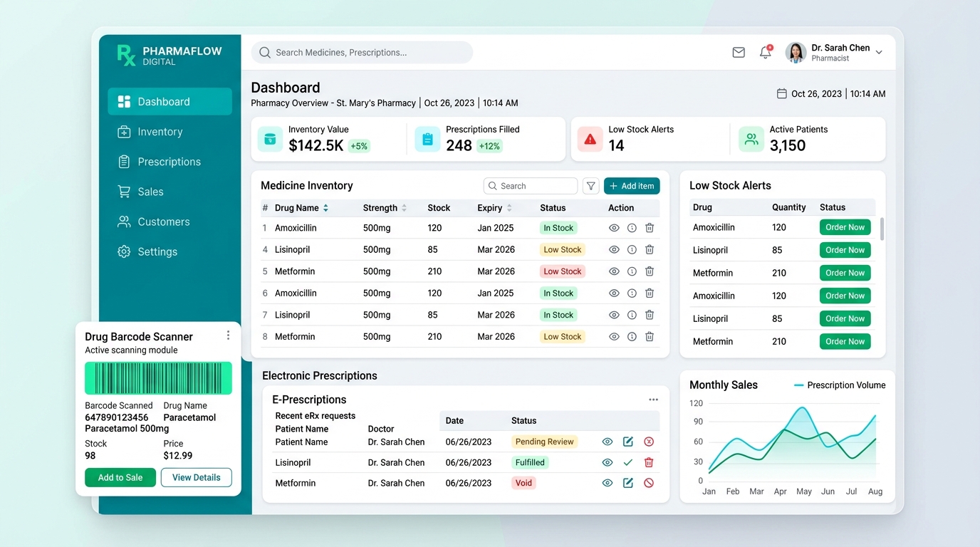Click the Active Patients people icon
The width and height of the screenshot is (980, 547).
pyautogui.click(x=751, y=140)
